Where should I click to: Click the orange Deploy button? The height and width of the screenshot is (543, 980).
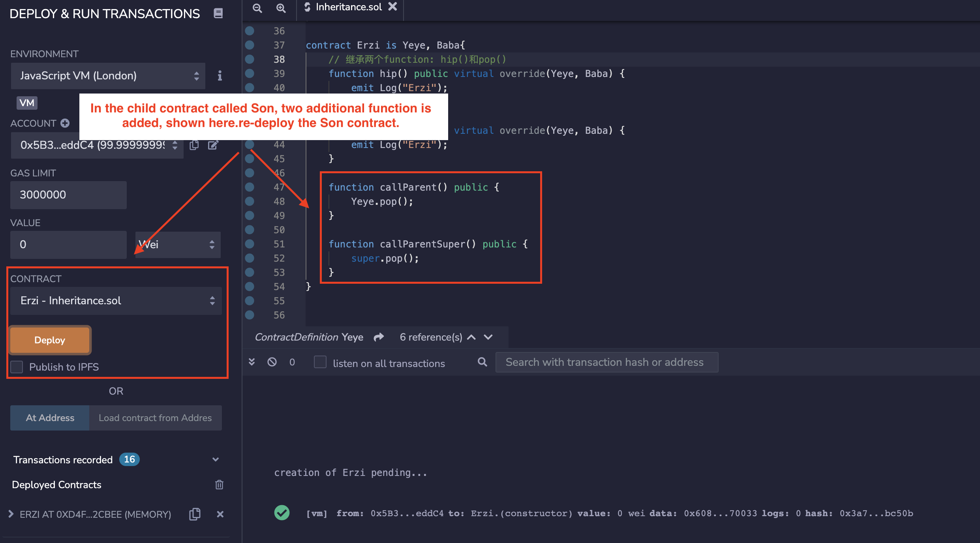(50, 340)
